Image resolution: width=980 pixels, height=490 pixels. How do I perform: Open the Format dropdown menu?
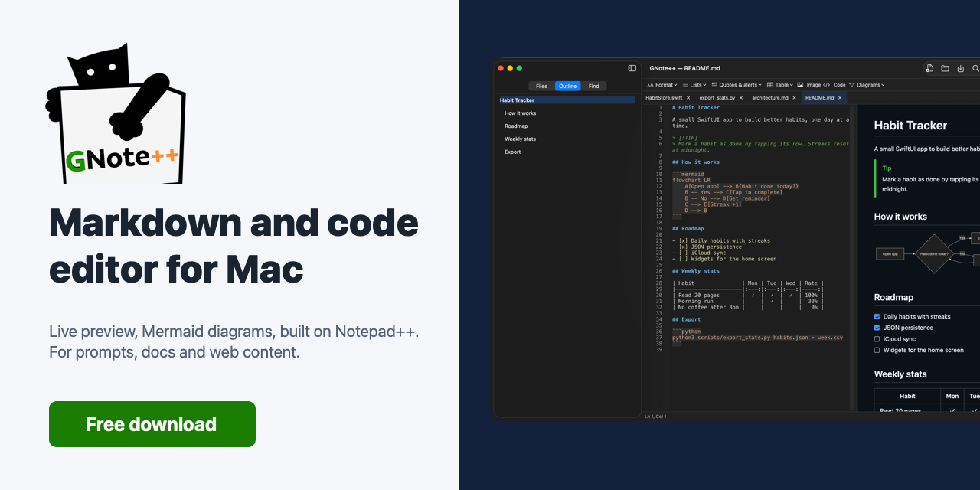(662, 85)
